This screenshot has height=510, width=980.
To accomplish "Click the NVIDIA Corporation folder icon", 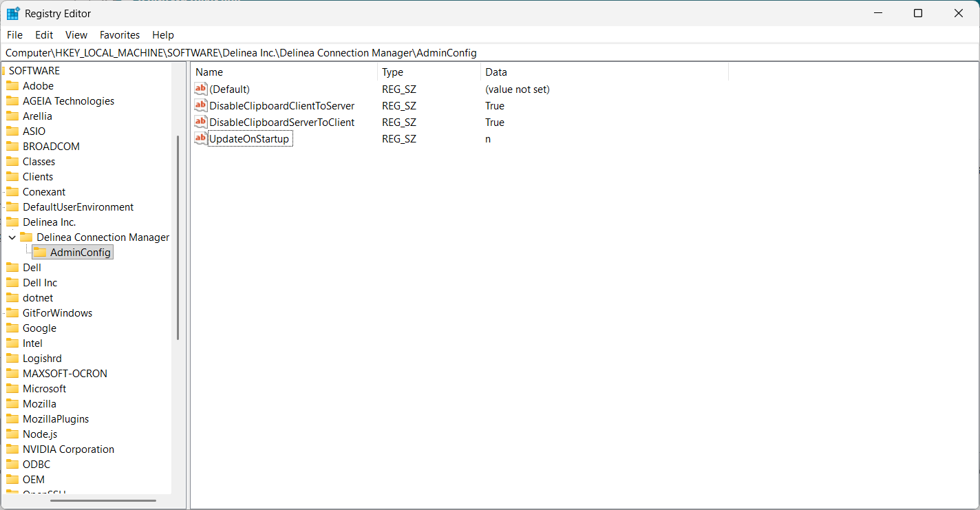I will (x=12, y=449).
